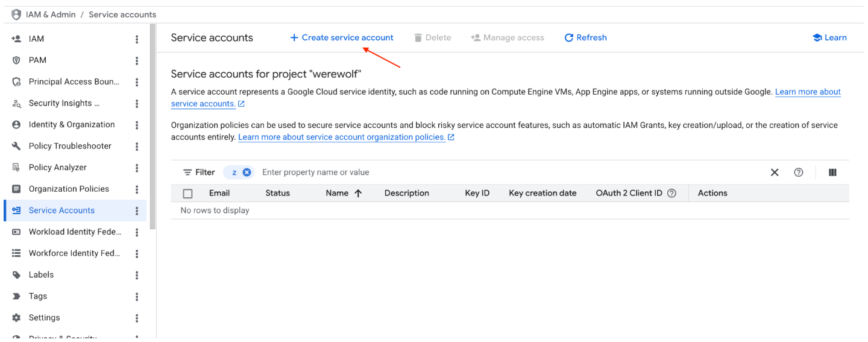This screenshot has width=868, height=342.
Task: Open Policy Analyzer three-dot menu
Action: click(x=137, y=168)
